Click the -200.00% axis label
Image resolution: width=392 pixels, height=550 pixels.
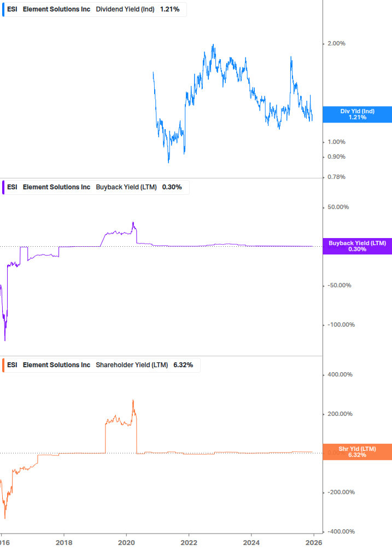pos(341,492)
